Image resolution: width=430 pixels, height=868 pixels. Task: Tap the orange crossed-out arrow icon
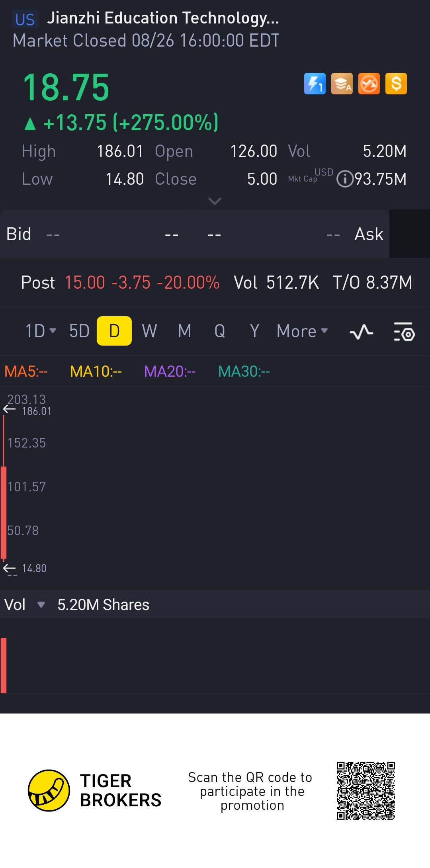click(x=369, y=84)
